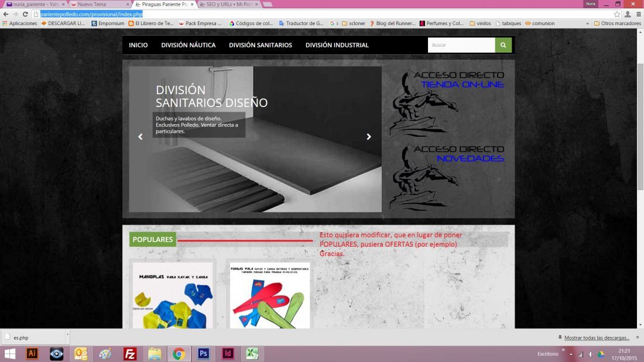Viewport: 644px width, 362px height.
Task: Open Blog del Runner bookmark
Action: (393, 23)
